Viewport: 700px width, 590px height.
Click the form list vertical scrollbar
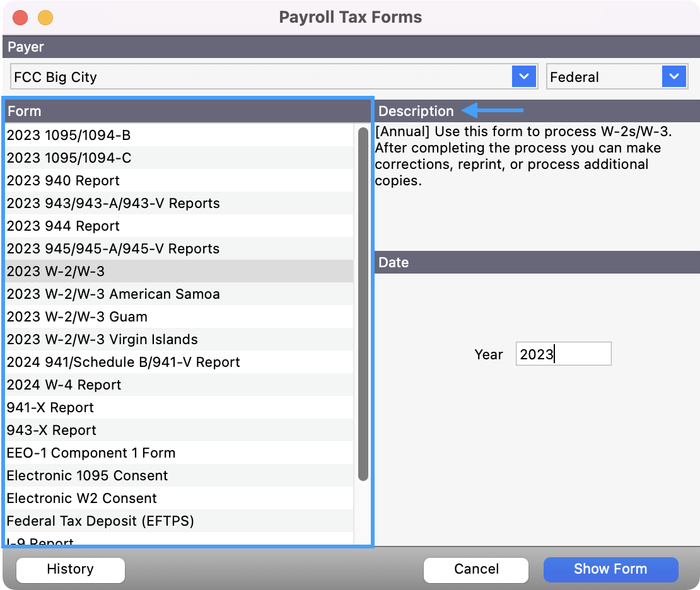tap(363, 304)
